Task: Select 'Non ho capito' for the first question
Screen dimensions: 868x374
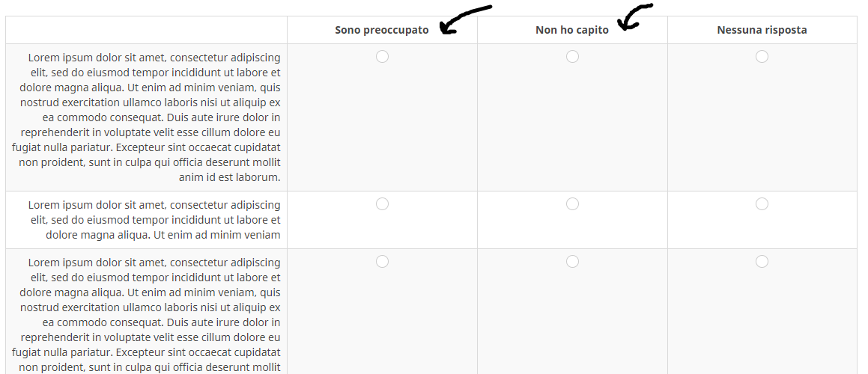Action: [572, 57]
